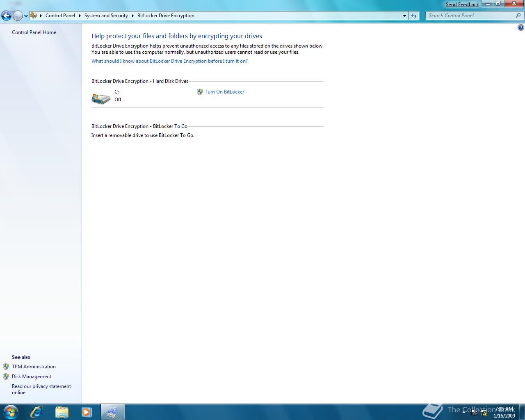
Task: Click Turn On BitLocker link
Action: pyautogui.click(x=224, y=92)
